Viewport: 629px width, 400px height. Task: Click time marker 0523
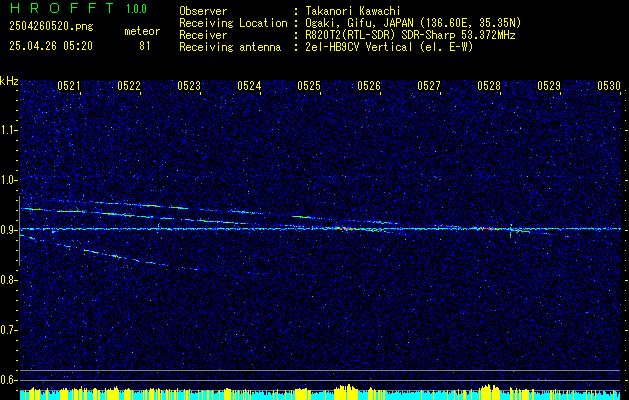(x=189, y=85)
